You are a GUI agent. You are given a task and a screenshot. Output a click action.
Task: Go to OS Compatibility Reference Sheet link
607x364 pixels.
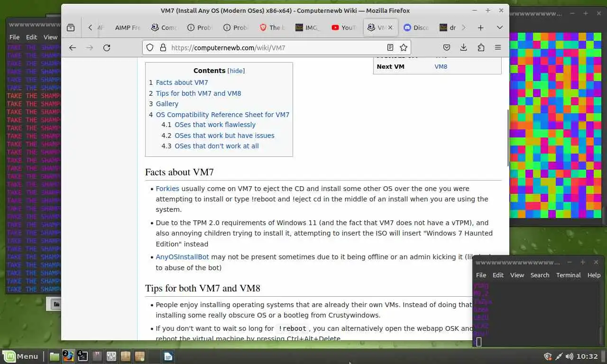pyautogui.click(x=222, y=115)
